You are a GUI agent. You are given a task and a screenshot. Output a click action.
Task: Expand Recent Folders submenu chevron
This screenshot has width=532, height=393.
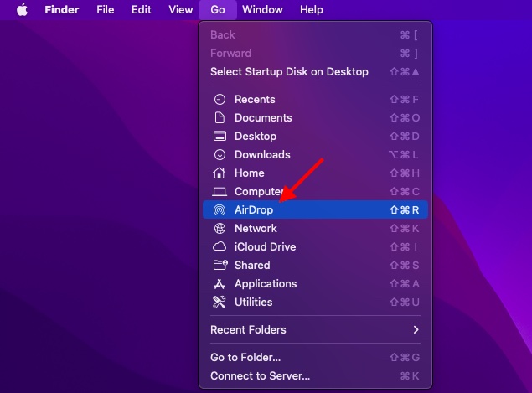coord(416,329)
